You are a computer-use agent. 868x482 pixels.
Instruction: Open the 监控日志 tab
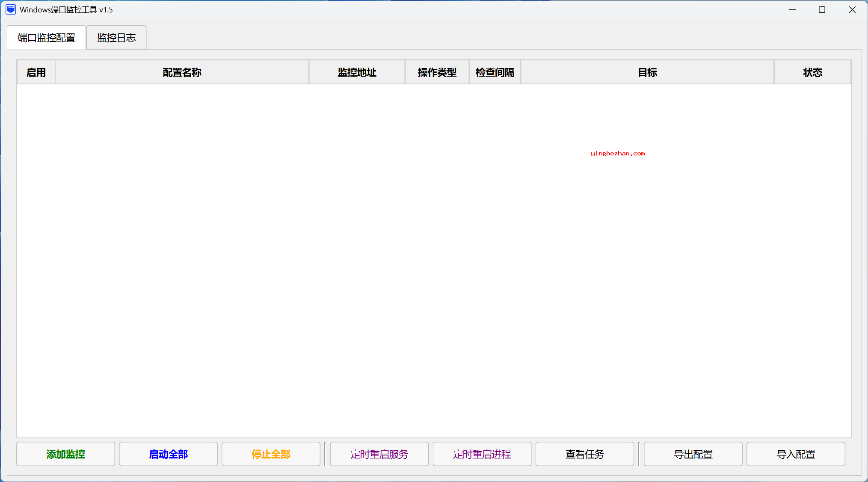click(116, 38)
